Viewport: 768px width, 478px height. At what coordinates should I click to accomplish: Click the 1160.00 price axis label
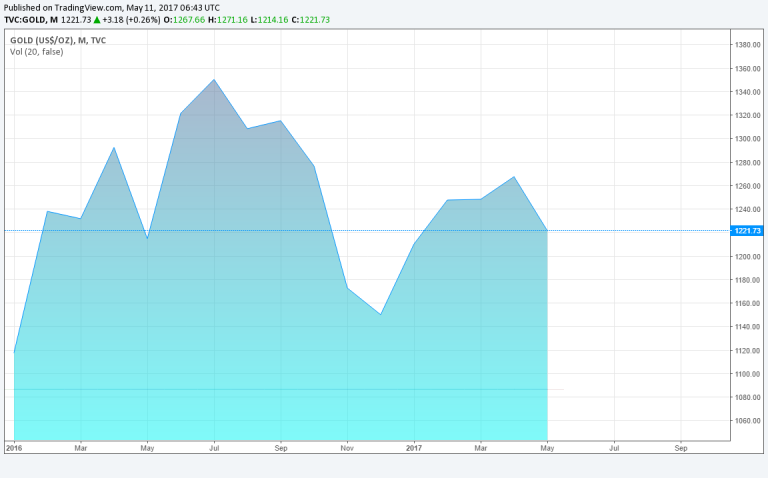[x=747, y=304]
